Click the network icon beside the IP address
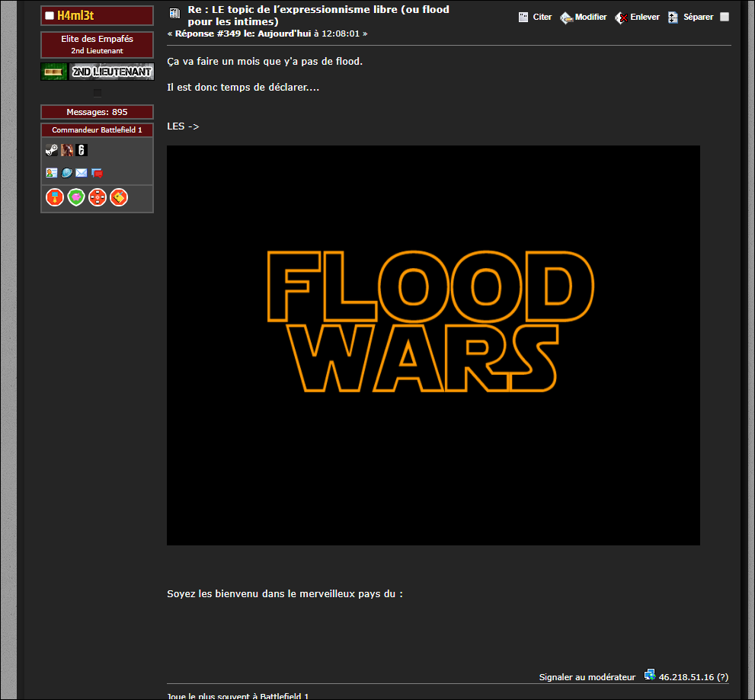 click(650, 675)
